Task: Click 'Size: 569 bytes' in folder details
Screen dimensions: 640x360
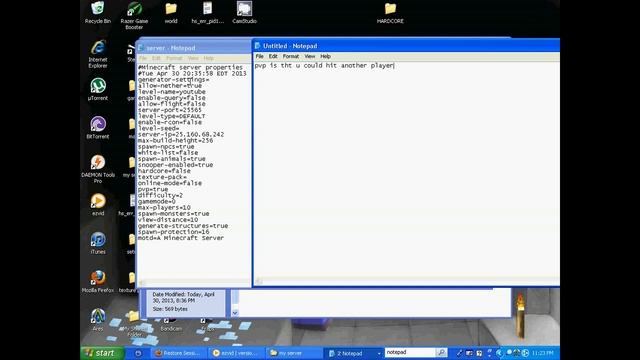Action: pos(170,309)
